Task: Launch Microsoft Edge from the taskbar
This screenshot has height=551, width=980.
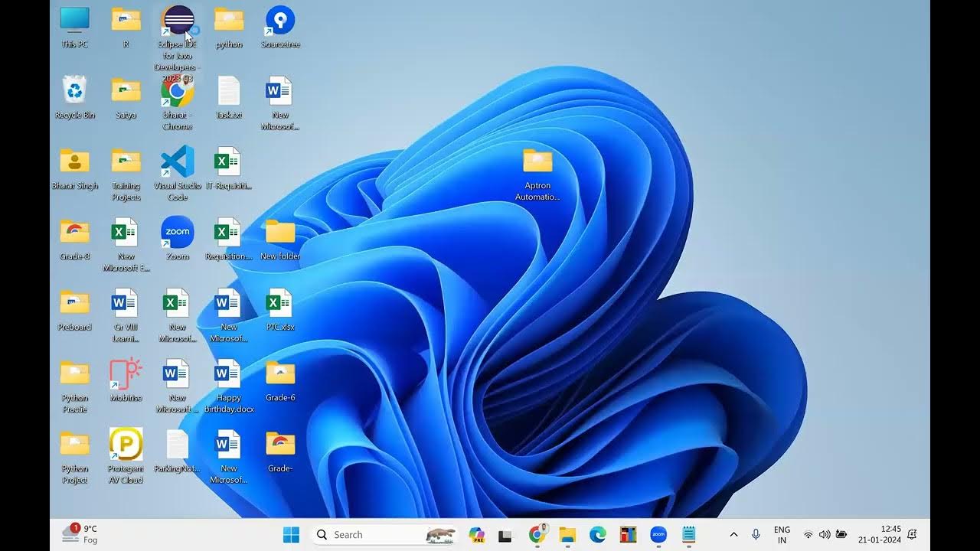Action: pos(598,535)
